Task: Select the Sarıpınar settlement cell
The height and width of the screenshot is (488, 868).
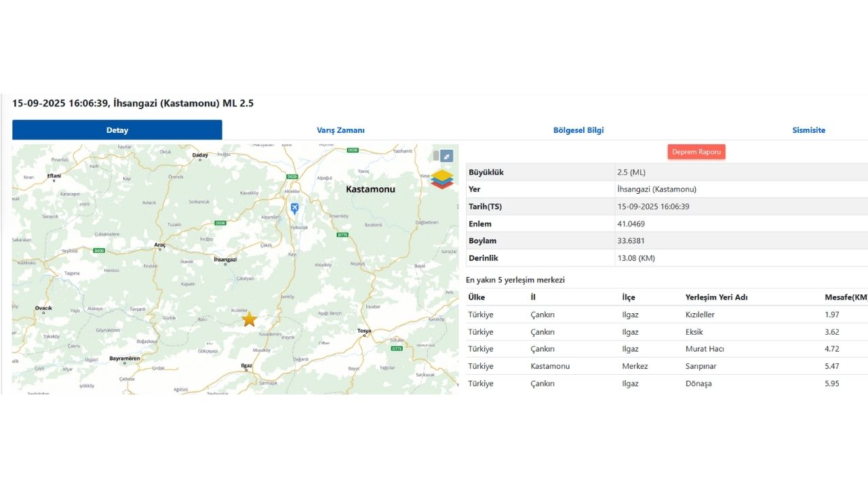Action: click(701, 366)
